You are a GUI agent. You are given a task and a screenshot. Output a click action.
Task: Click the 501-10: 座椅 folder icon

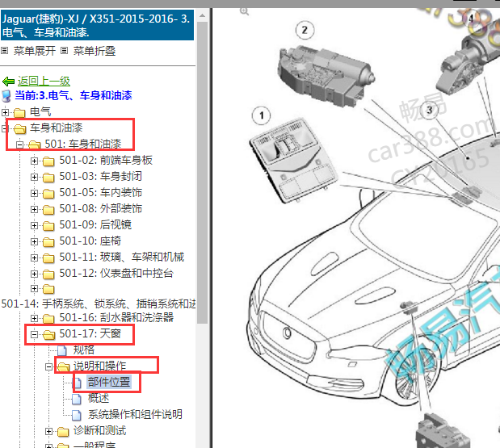coord(48,242)
